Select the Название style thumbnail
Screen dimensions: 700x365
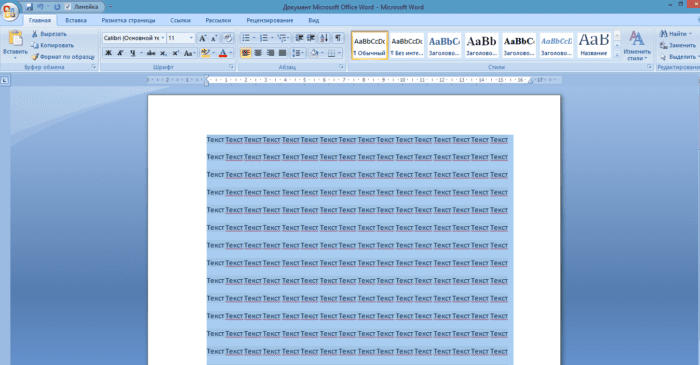coord(594,45)
